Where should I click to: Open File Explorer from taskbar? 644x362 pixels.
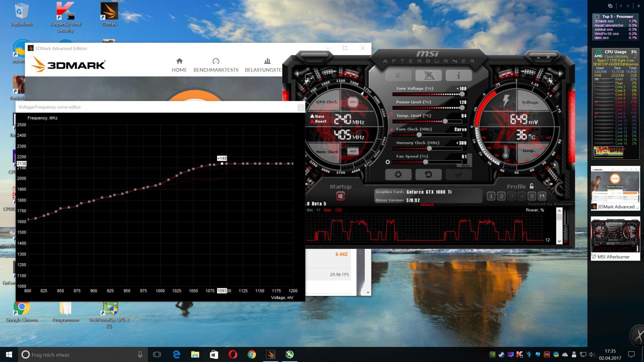(x=195, y=354)
